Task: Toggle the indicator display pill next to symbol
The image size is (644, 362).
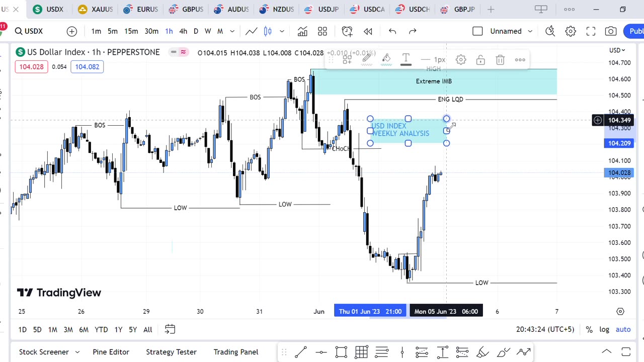Action: 178,52
